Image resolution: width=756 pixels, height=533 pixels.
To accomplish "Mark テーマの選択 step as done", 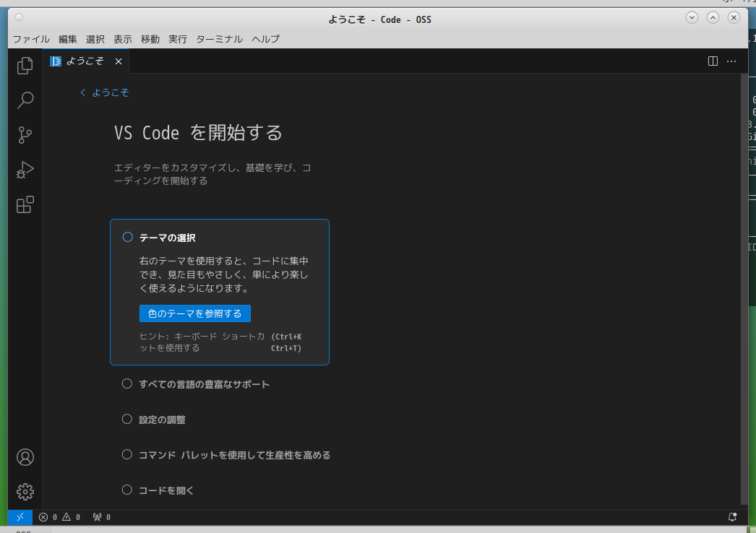I will [x=128, y=237].
